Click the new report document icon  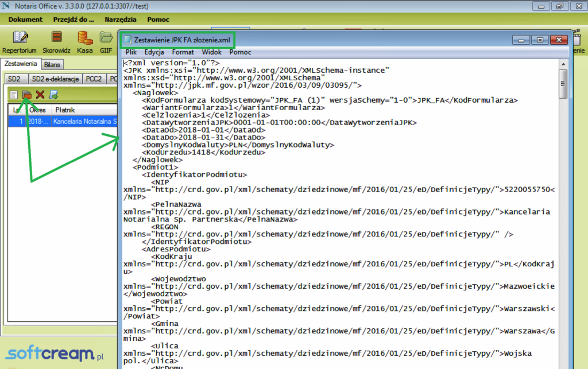coord(14,95)
